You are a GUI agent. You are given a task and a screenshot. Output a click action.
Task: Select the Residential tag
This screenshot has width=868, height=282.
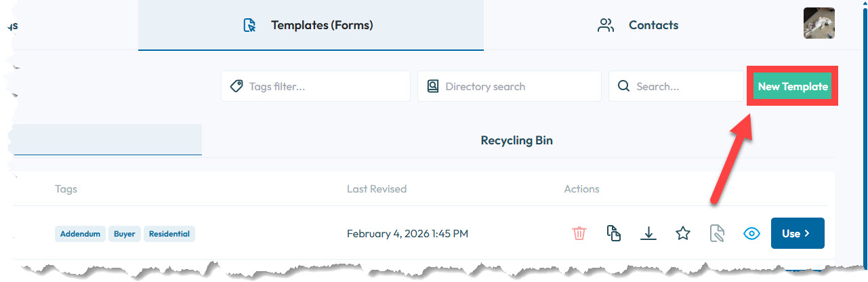point(169,234)
